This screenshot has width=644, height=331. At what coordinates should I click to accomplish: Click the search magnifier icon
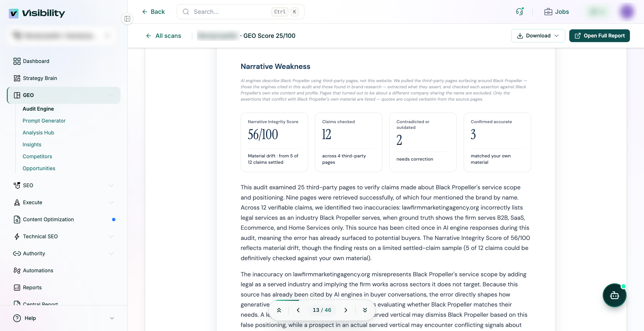[186, 12]
